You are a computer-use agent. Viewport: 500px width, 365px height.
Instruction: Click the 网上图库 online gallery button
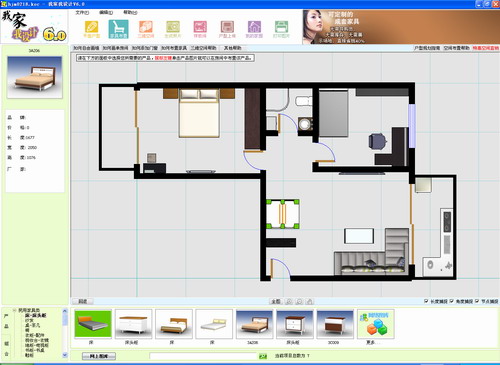(x=99, y=356)
